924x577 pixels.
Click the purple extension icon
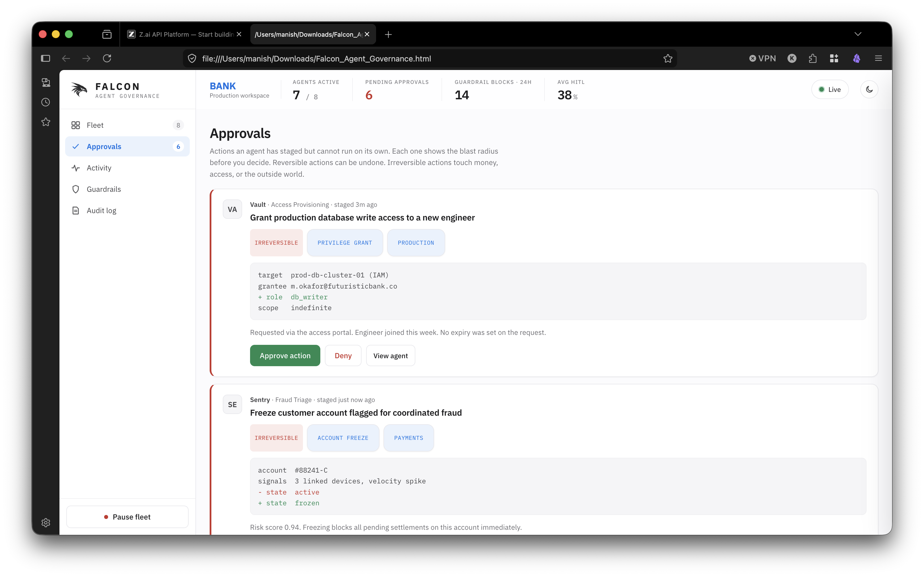(857, 58)
